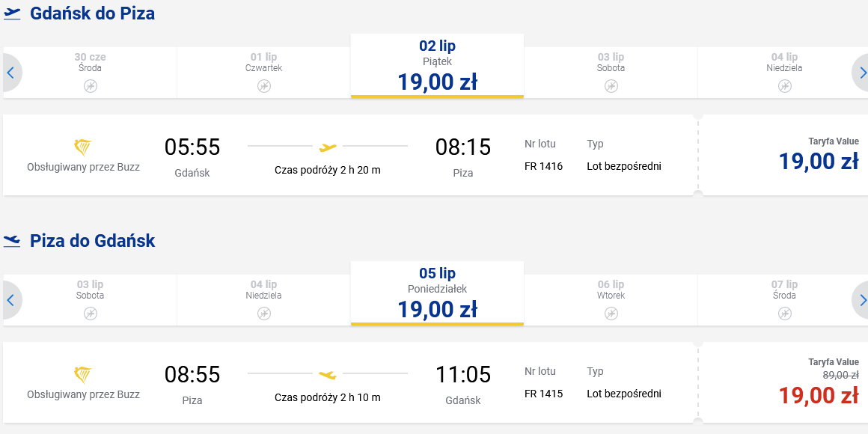Show later return dates with the right arrow
Screen dimensions: 868x434
861,300
